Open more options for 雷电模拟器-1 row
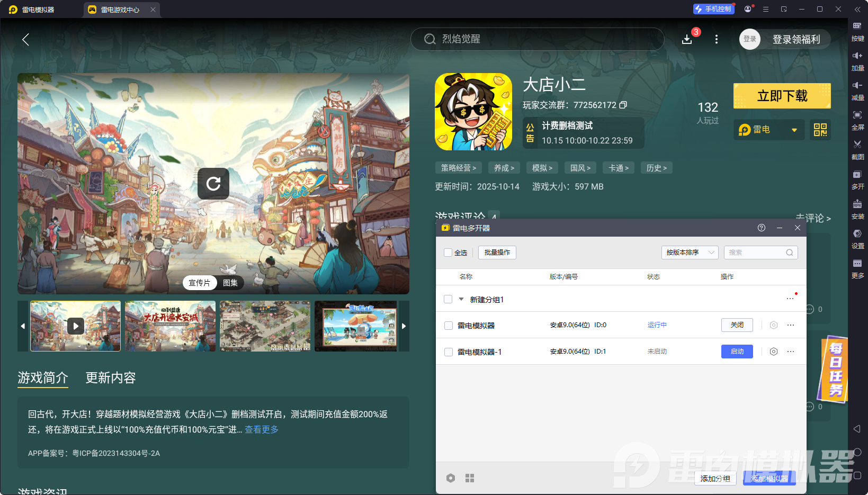The image size is (868, 495). coord(791,352)
